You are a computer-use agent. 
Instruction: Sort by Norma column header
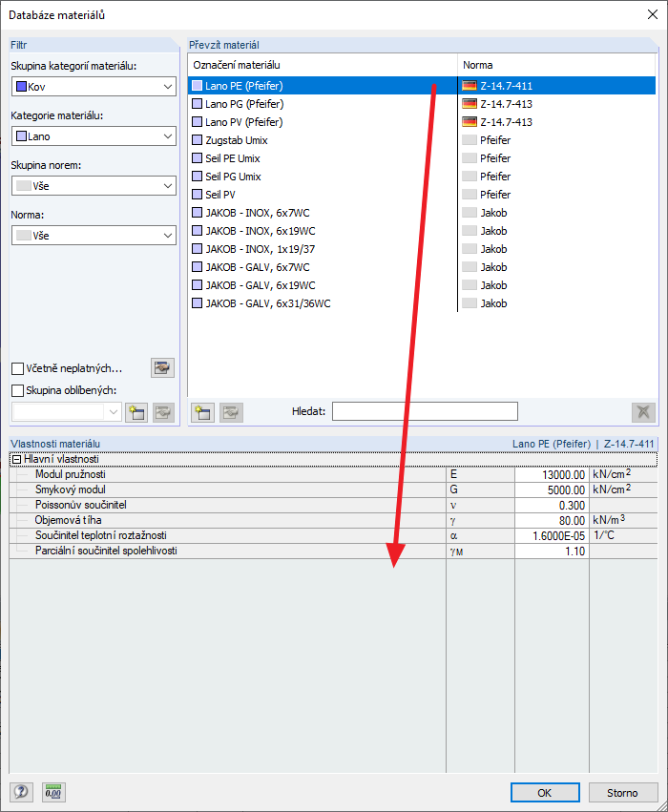click(556, 65)
